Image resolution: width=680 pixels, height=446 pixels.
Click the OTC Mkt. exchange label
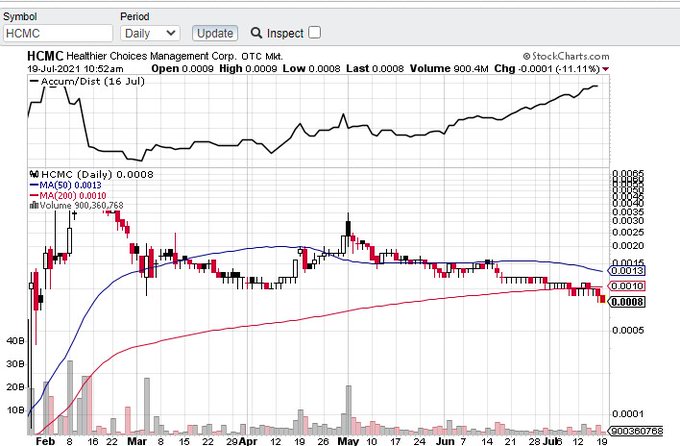(262, 56)
